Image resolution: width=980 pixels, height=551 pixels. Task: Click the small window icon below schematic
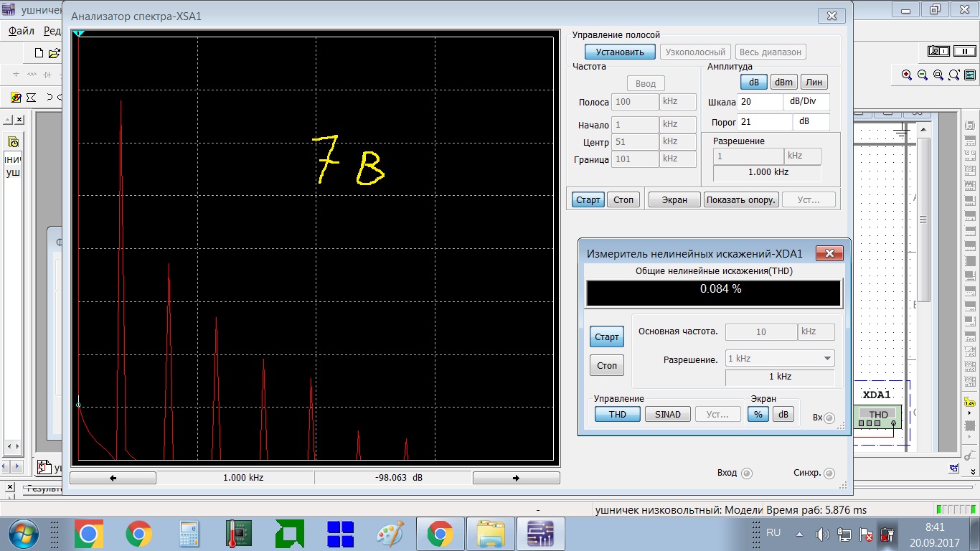[953, 468]
